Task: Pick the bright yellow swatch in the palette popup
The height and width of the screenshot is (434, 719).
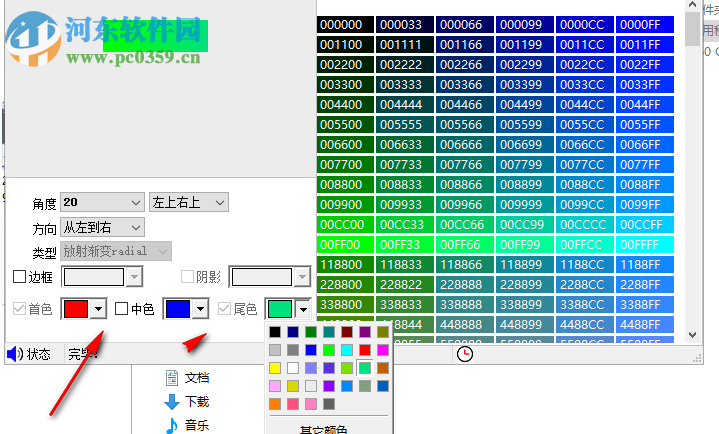Action: tap(275, 368)
